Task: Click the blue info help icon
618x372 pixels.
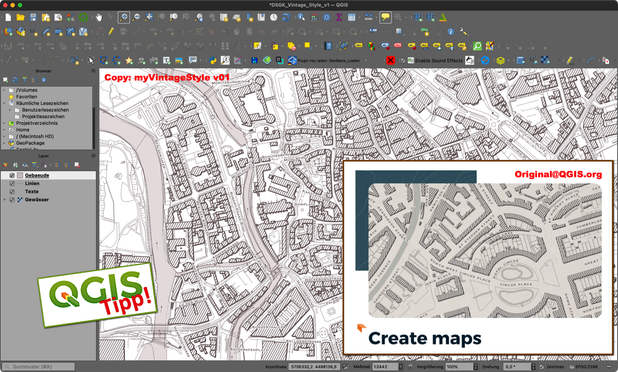Action: pyautogui.click(x=450, y=32)
